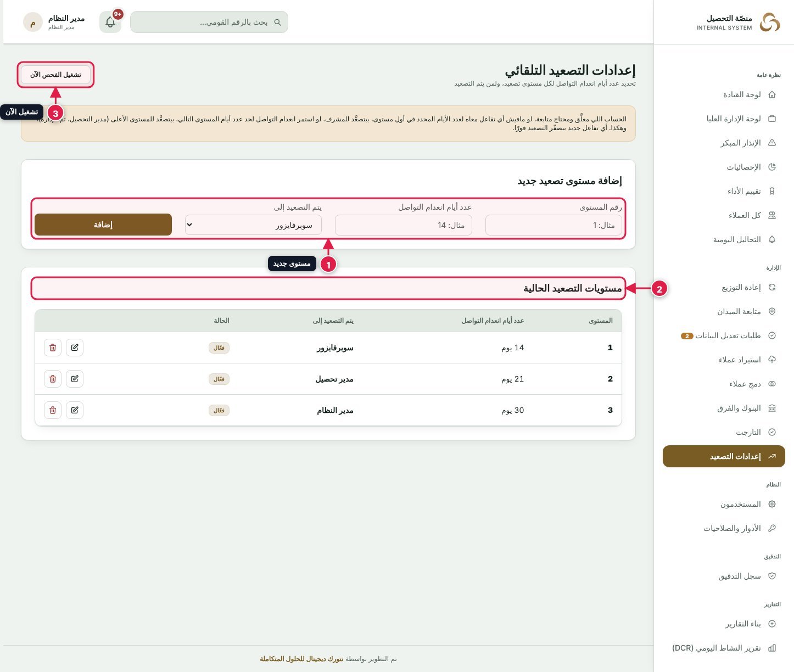Click the تشغيل الفحص الآن button
Image resolution: width=794 pixels, height=672 pixels.
[x=55, y=75]
